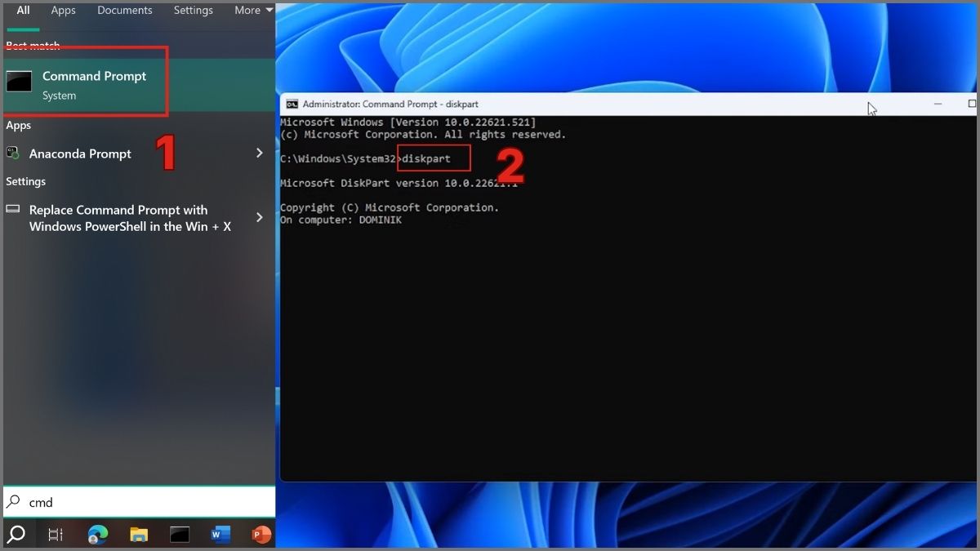Open taskbar Search button
Screen dimensions: 980x551
16,535
